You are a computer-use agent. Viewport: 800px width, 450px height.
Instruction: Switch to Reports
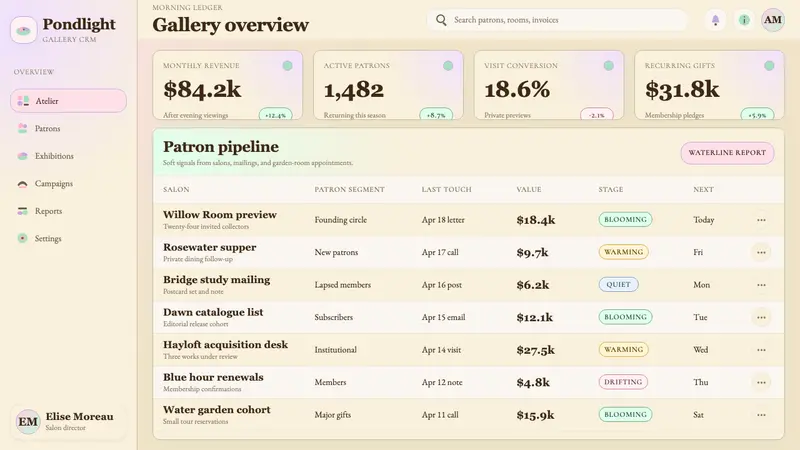68,211
